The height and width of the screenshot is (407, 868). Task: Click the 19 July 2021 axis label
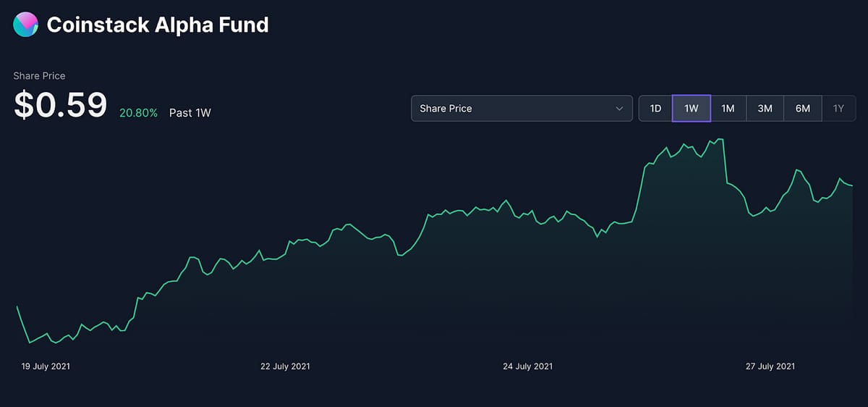click(46, 366)
